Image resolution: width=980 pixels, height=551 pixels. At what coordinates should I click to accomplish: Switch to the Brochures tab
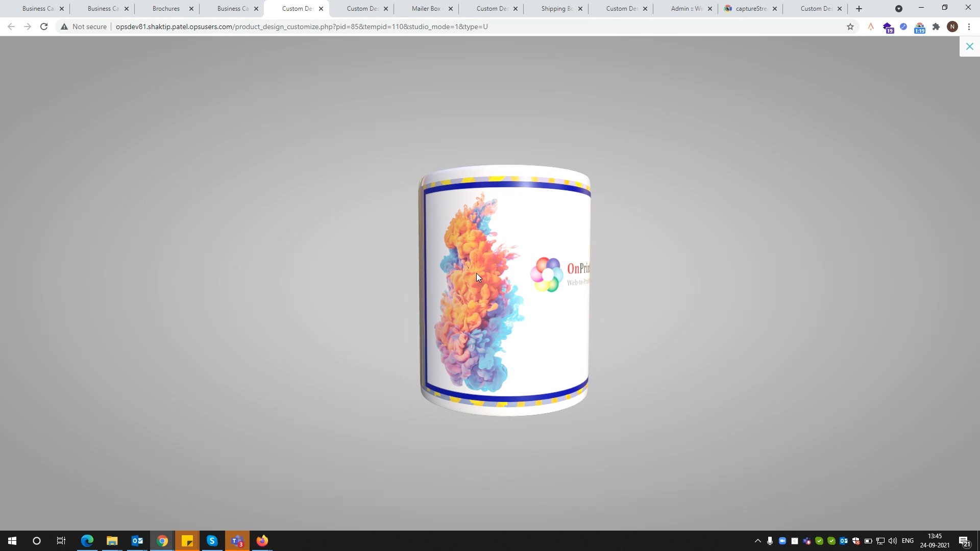[166, 9]
